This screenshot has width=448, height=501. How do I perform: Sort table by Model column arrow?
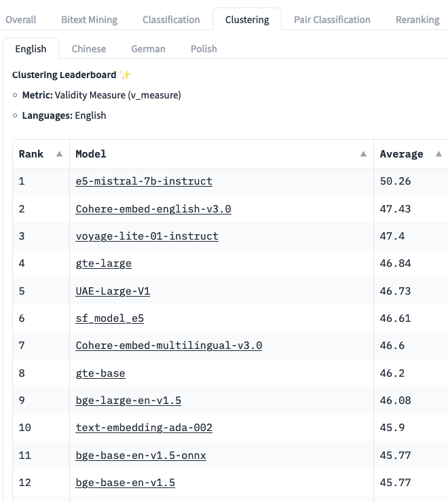[x=363, y=154]
